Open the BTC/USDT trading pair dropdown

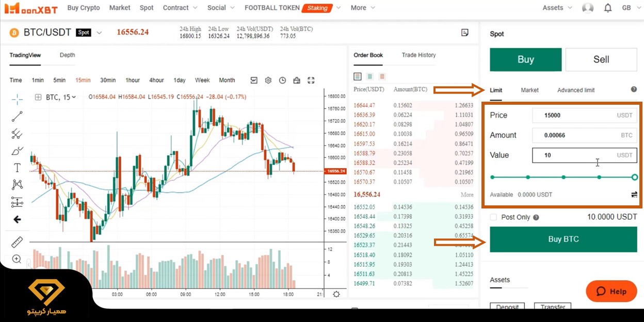point(99,32)
